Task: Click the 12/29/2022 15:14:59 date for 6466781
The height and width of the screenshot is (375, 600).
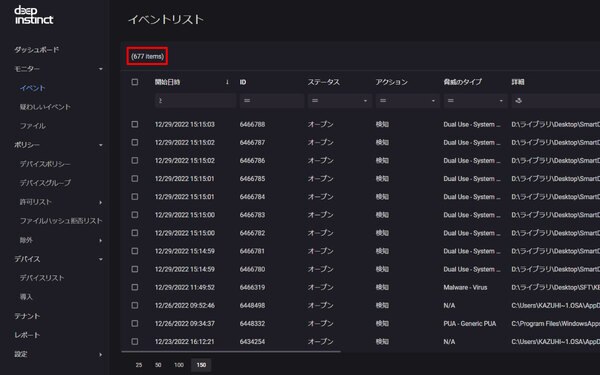Action: click(x=185, y=251)
